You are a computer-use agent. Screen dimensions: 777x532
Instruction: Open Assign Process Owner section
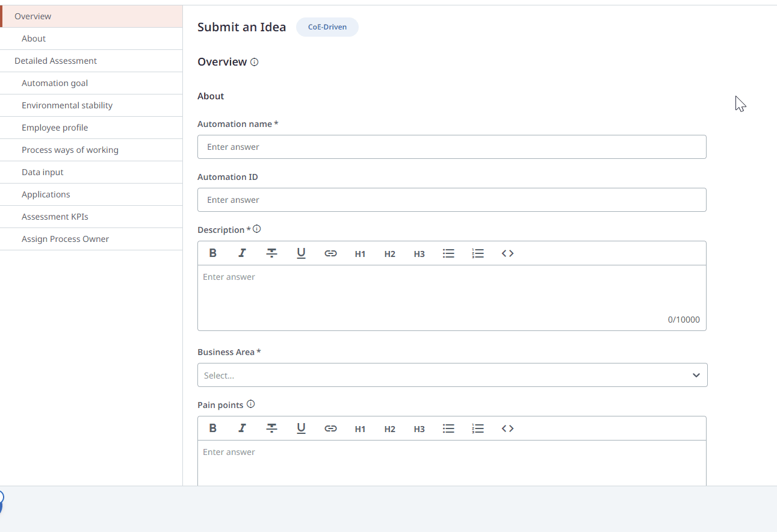pos(91,239)
